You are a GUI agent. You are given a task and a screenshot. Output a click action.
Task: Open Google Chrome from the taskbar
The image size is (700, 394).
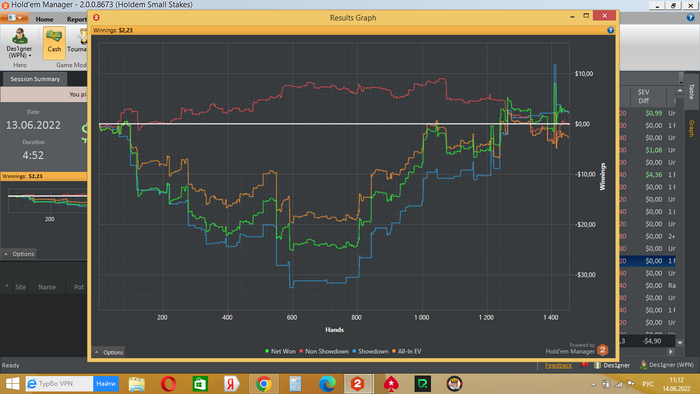[264, 384]
